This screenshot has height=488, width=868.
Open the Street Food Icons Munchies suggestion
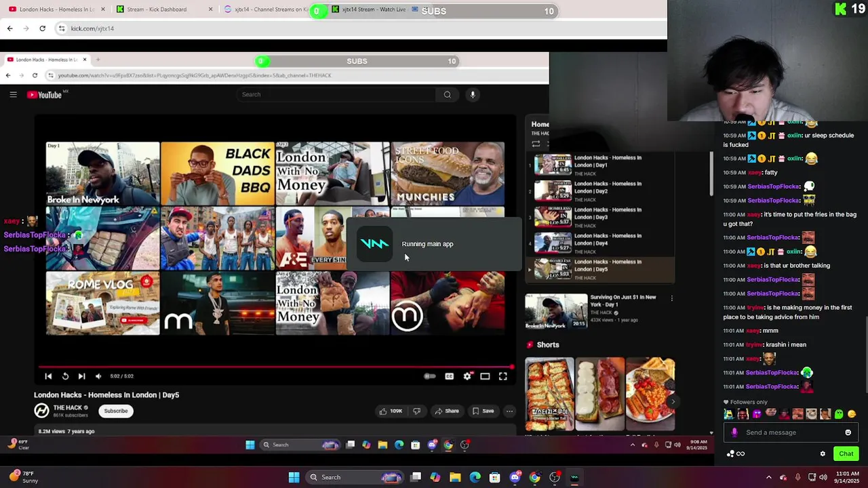[448, 174]
